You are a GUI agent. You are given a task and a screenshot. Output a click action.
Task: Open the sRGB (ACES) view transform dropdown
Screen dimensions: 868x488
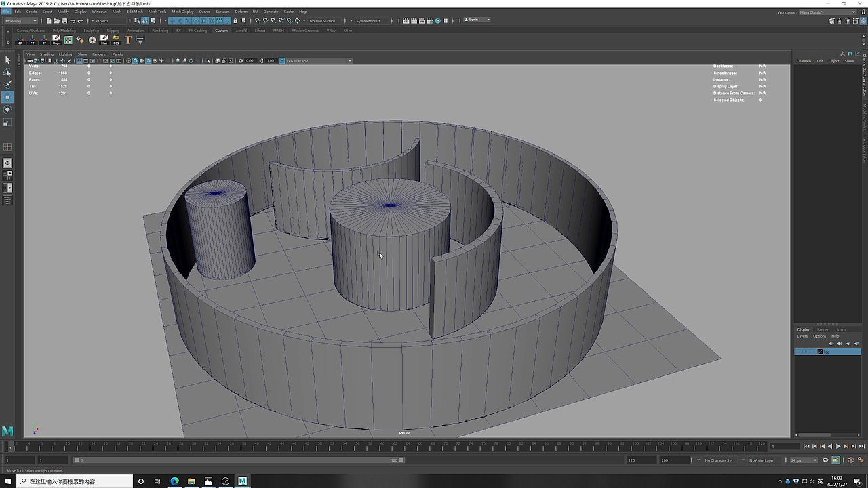tap(319, 61)
